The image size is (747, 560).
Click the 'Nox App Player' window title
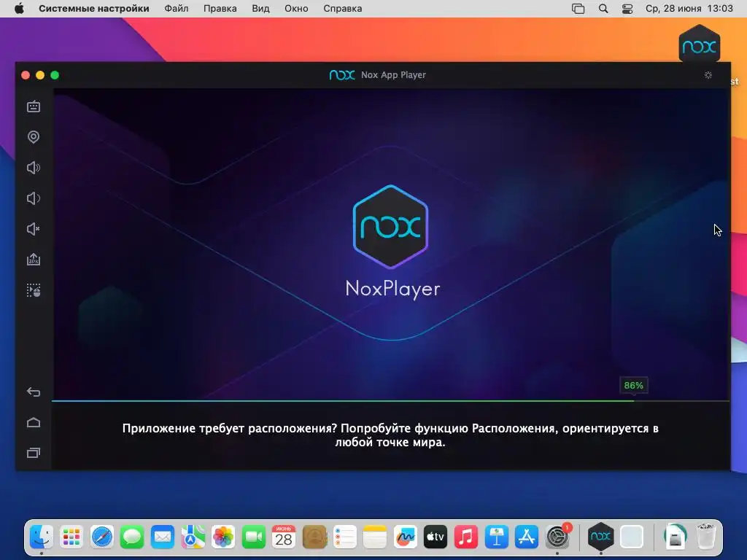pos(393,75)
